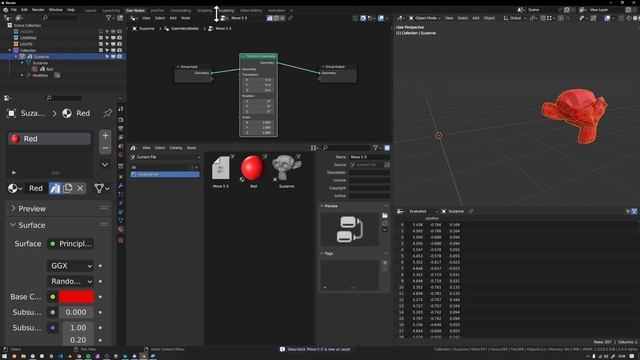Viewport: 640px width, 360px height.
Task: Open the File menu
Action: click(x=14, y=10)
